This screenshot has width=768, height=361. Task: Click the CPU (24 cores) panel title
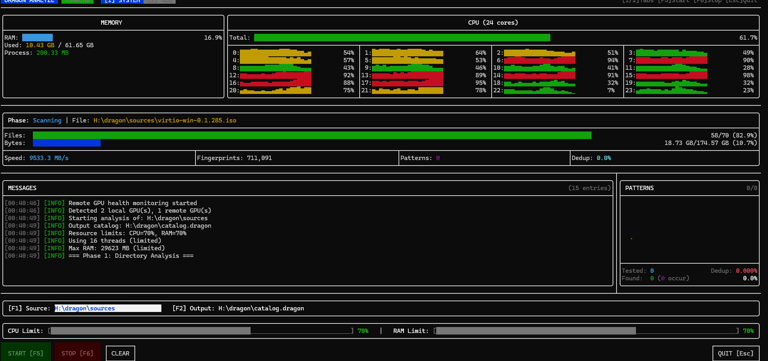tap(493, 23)
